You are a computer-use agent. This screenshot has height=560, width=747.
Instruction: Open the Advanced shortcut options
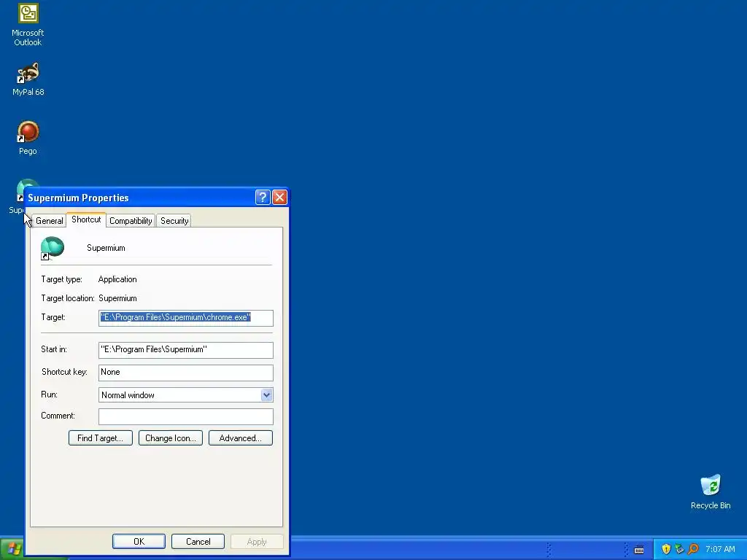[241, 438]
